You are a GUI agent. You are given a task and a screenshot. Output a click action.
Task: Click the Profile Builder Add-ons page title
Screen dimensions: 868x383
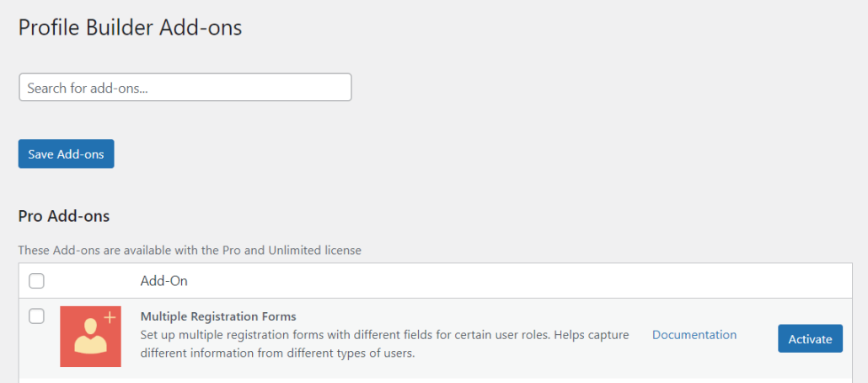(x=130, y=28)
